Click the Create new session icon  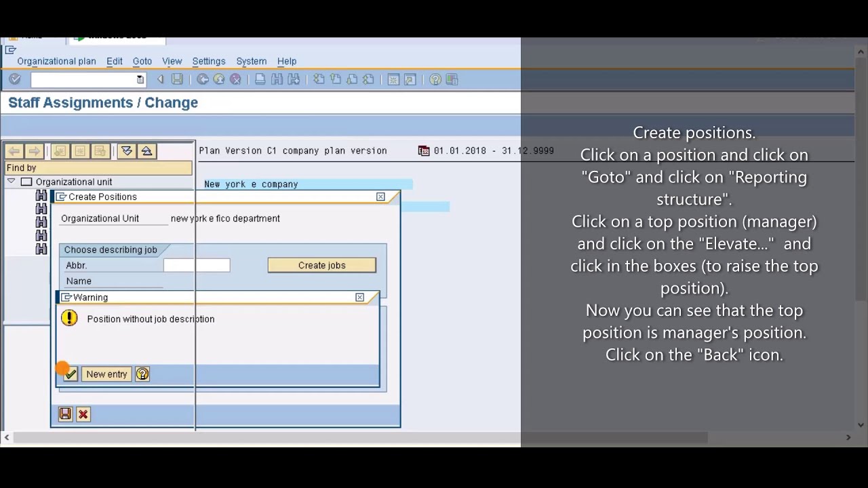(x=393, y=80)
